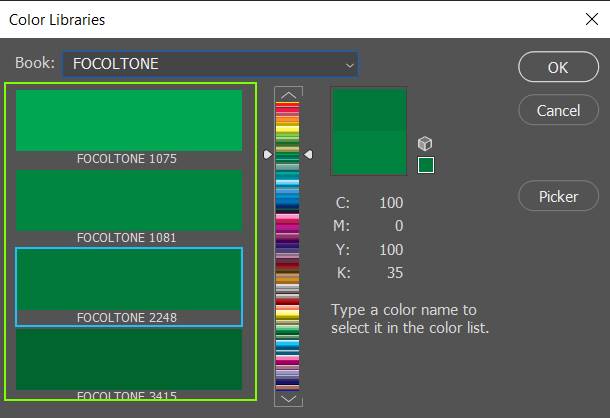Click the web-safe color cube icon
The image size is (610, 418).
pos(425,144)
